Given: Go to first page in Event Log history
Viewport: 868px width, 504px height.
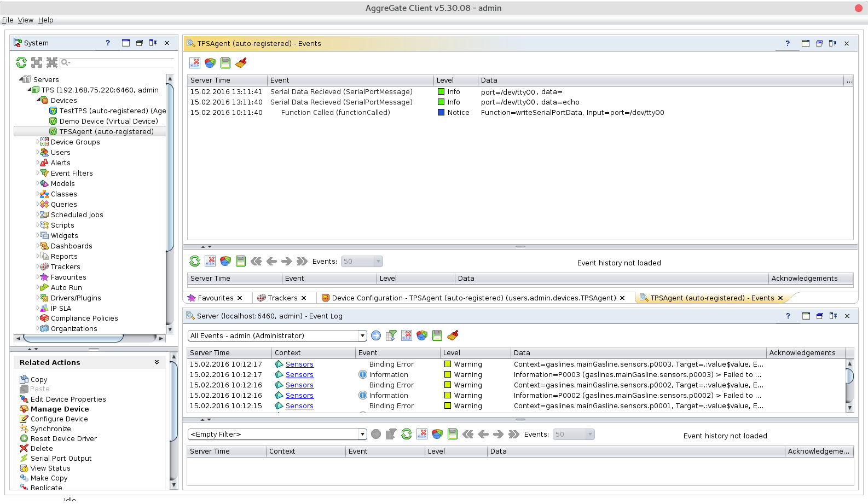Looking at the screenshot, I should click(468, 434).
